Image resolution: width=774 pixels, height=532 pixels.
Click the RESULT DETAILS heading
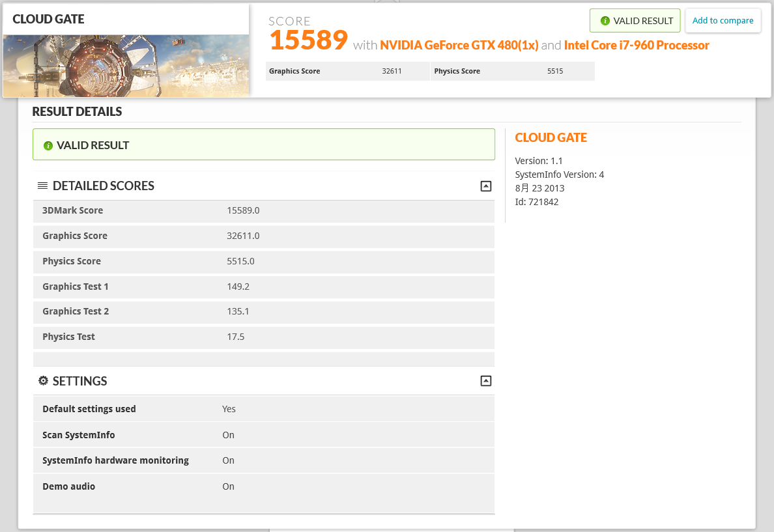click(x=77, y=111)
